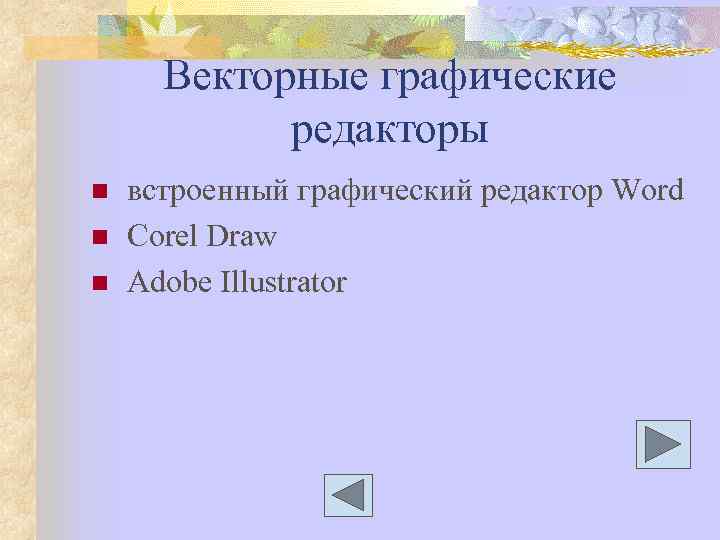Go to next slide with forward arrow button
Image resolution: width=720 pixels, height=540 pixels.
(663, 444)
